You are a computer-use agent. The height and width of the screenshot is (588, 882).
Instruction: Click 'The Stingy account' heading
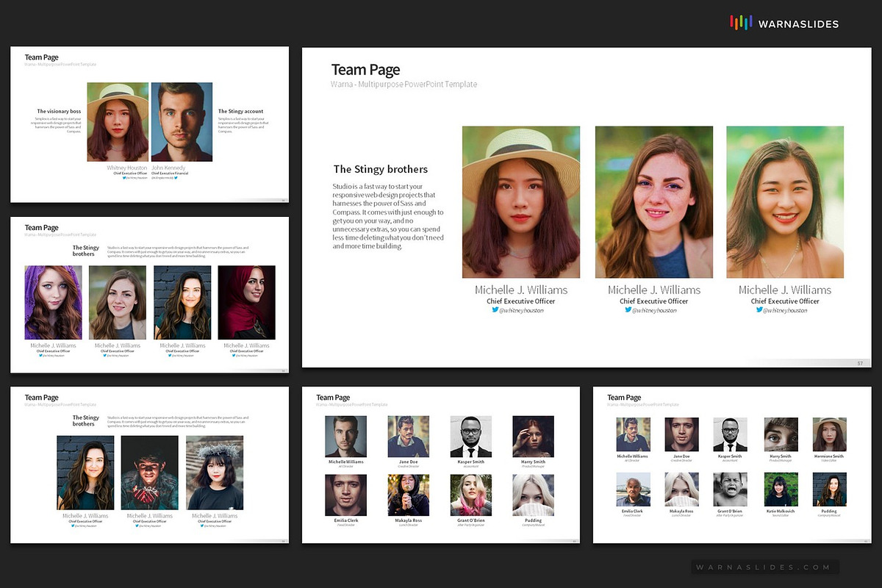(240, 111)
